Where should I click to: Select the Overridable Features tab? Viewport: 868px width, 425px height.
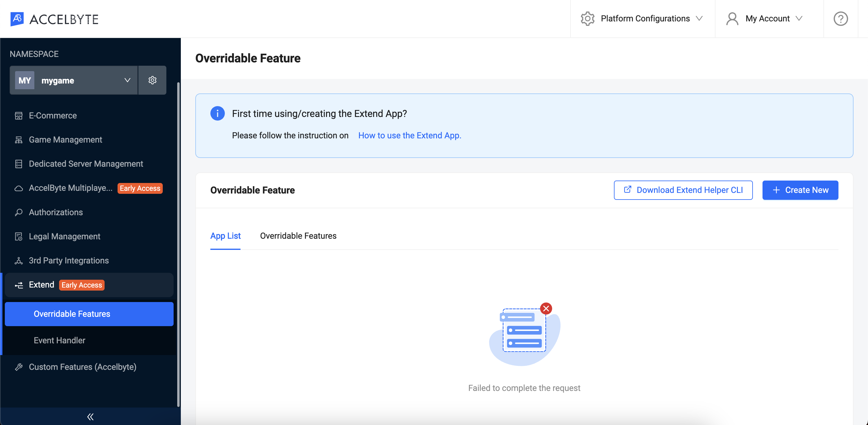[298, 236]
